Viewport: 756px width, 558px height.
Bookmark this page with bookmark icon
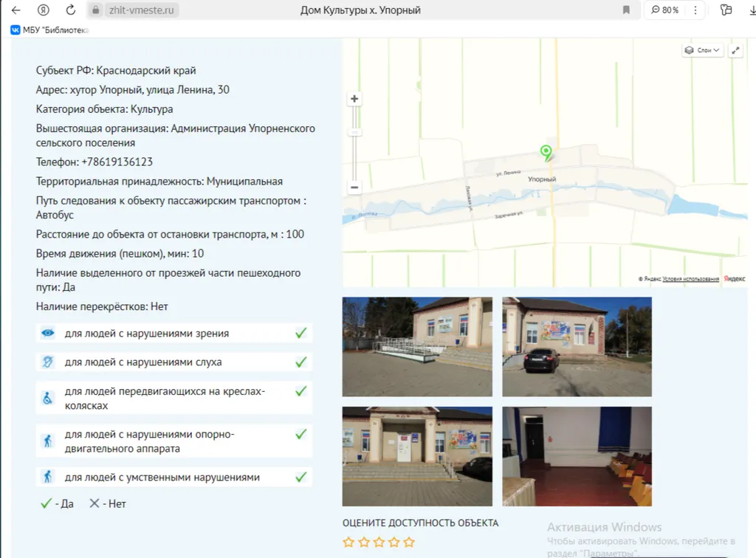pos(626,10)
